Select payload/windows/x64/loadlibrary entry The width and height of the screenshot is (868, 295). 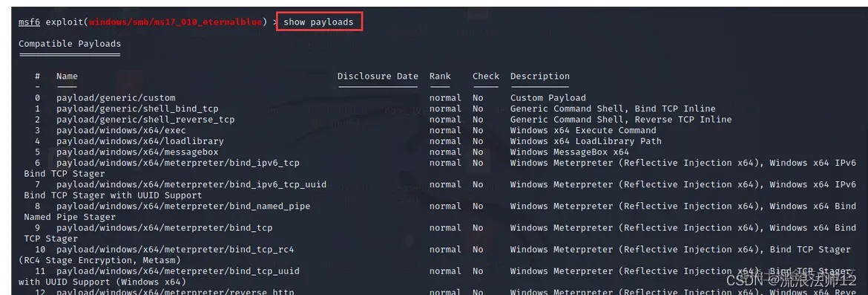click(140, 141)
